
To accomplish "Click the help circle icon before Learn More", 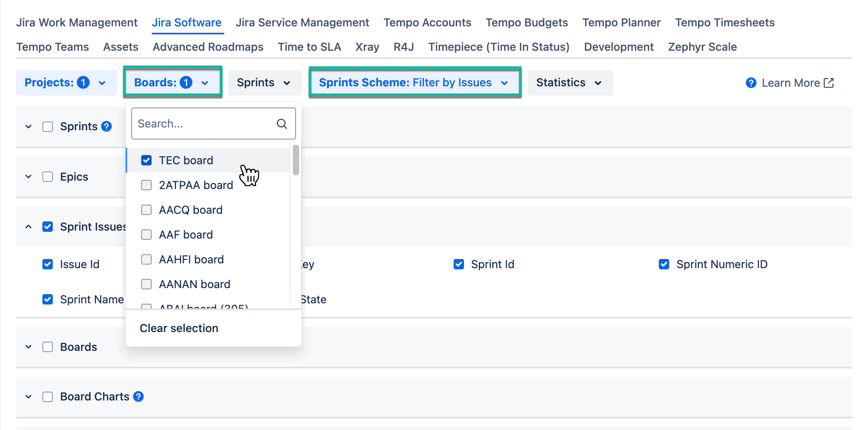I will [751, 83].
